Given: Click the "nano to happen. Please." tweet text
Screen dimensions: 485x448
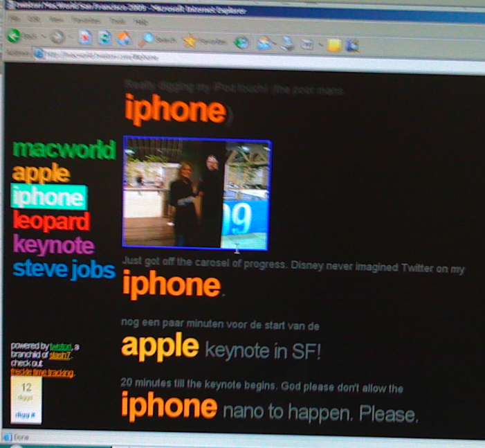Looking at the screenshot, I should pyautogui.click(x=320, y=413).
